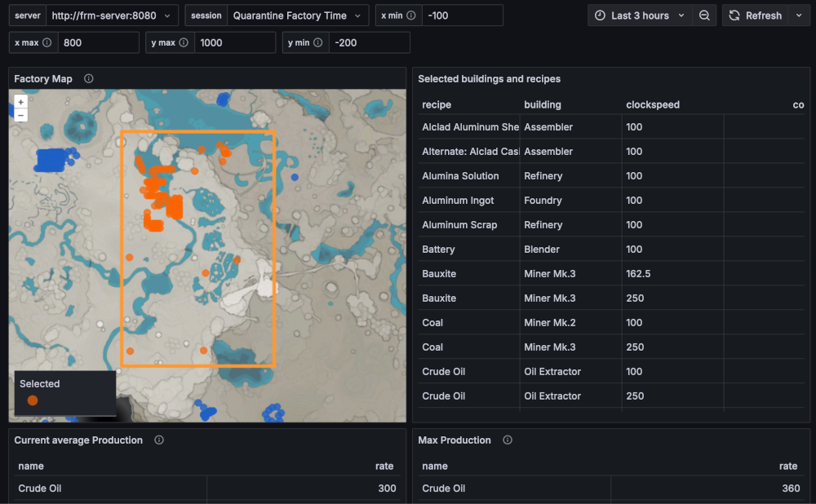
Task: Expand the refresh interval dropdown arrow
Action: pyautogui.click(x=799, y=15)
